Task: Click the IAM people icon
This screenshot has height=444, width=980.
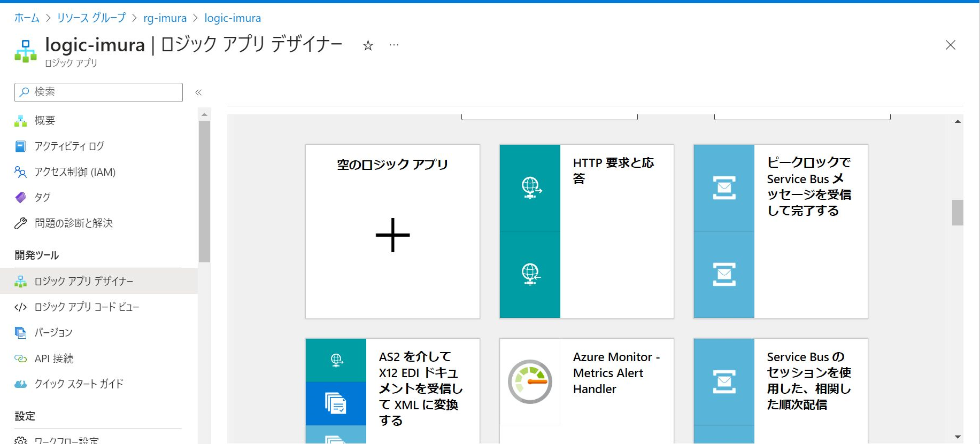Action: (x=20, y=172)
